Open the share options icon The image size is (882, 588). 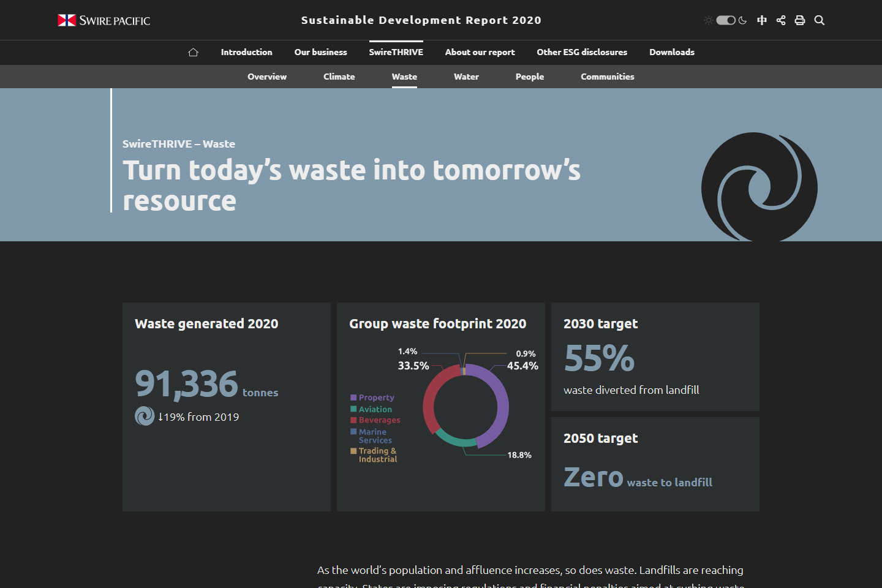pyautogui.click(x=781, y=20)
